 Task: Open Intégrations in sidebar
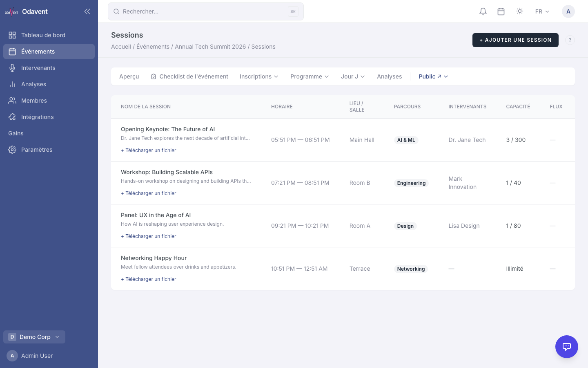[x=49, y=117]
